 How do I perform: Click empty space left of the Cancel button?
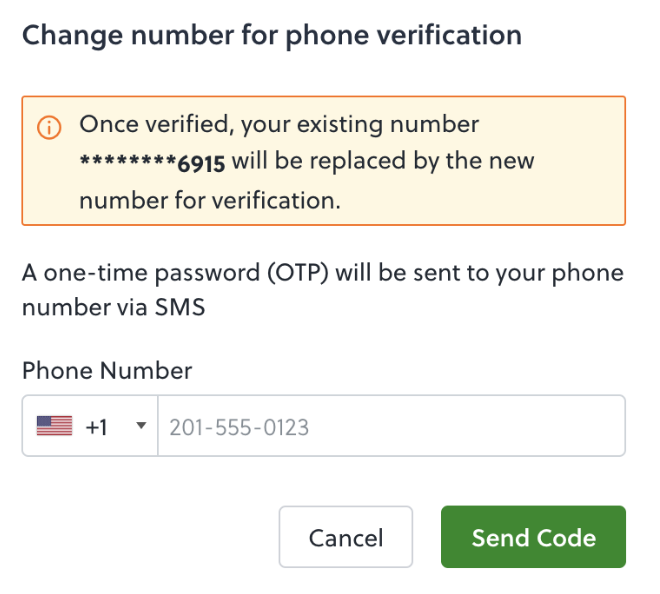tap(147, 537)
